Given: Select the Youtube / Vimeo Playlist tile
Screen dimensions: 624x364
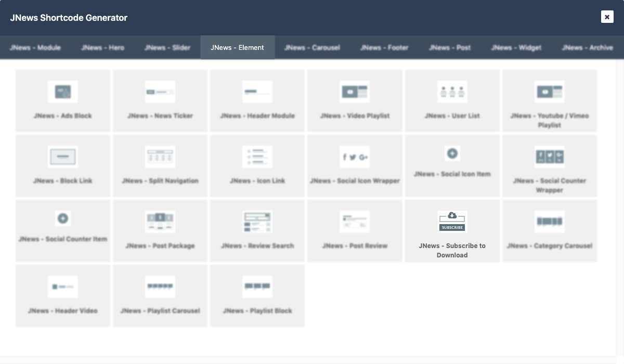Looking at the screenshot, I should point(549,101).
